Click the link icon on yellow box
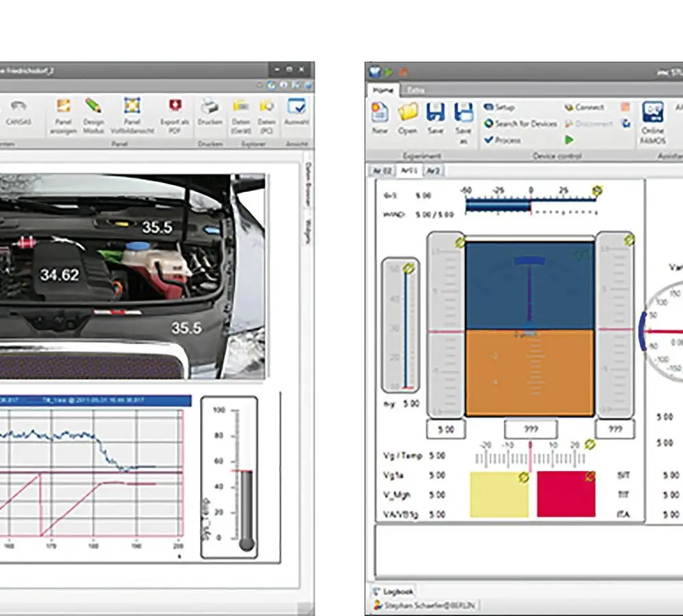 pos(524,477)
